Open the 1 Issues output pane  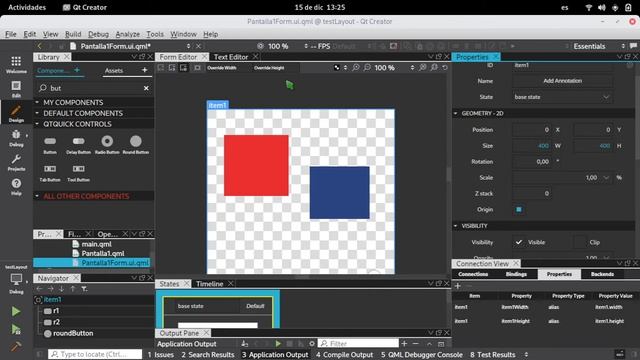(x=161, y=355)
